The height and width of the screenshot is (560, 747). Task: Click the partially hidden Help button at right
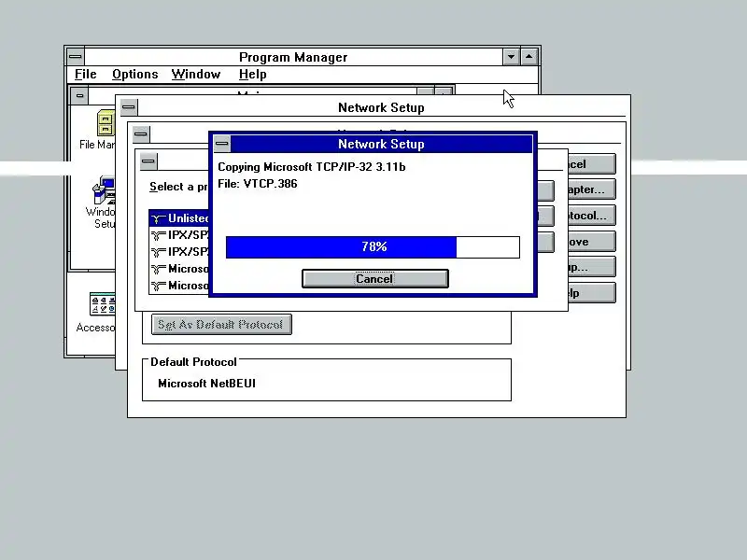click(x=592, y=293)
